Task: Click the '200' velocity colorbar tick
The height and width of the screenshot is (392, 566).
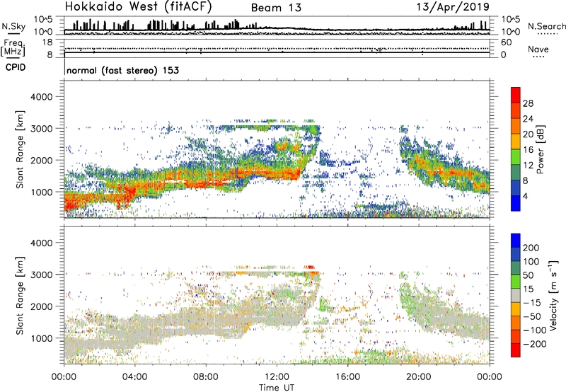Action: (531, 248)
